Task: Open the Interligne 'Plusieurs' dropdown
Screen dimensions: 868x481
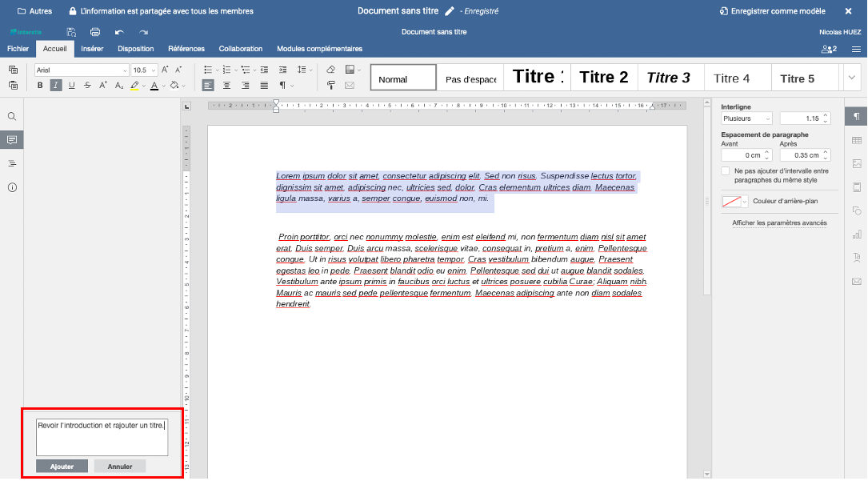Action: click(746, 118)
